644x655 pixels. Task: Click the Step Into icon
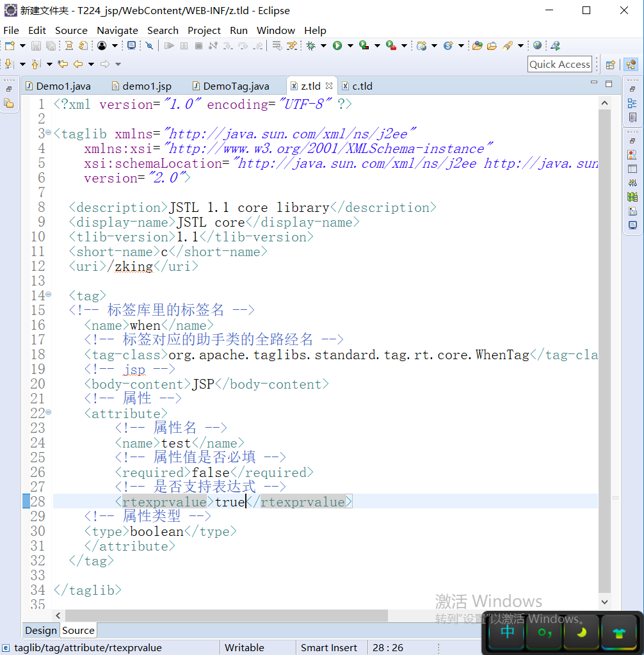228,45
